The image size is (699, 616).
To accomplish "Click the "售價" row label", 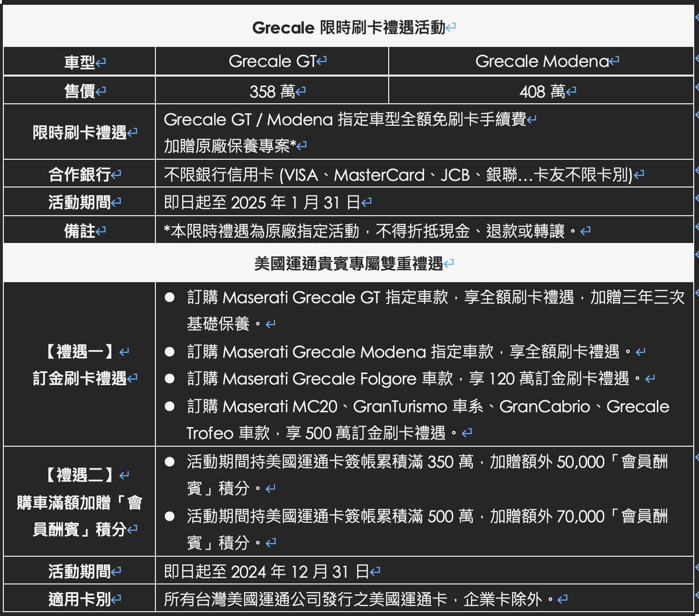I will click(80, 91).
